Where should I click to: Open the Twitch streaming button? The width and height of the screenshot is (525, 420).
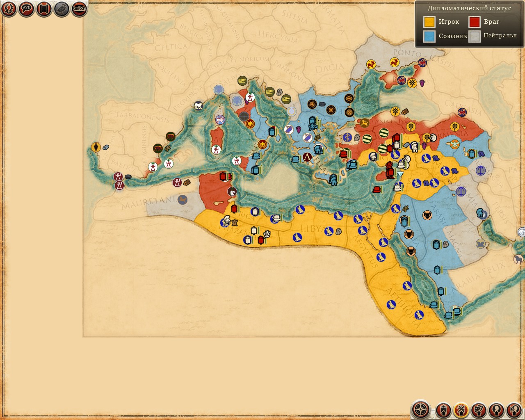click(x=79, y=9)
